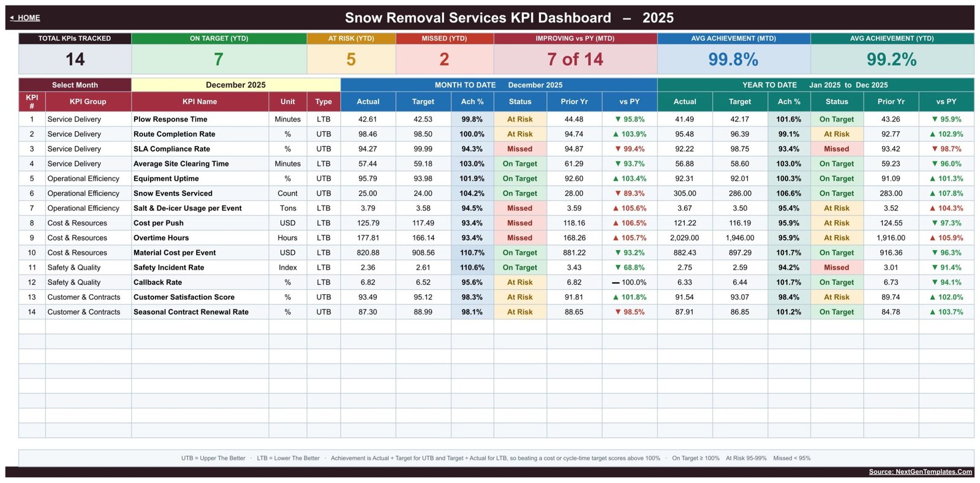Select MTD vs PY value 68.8%

pyautogui.click(x=630, y=268)
